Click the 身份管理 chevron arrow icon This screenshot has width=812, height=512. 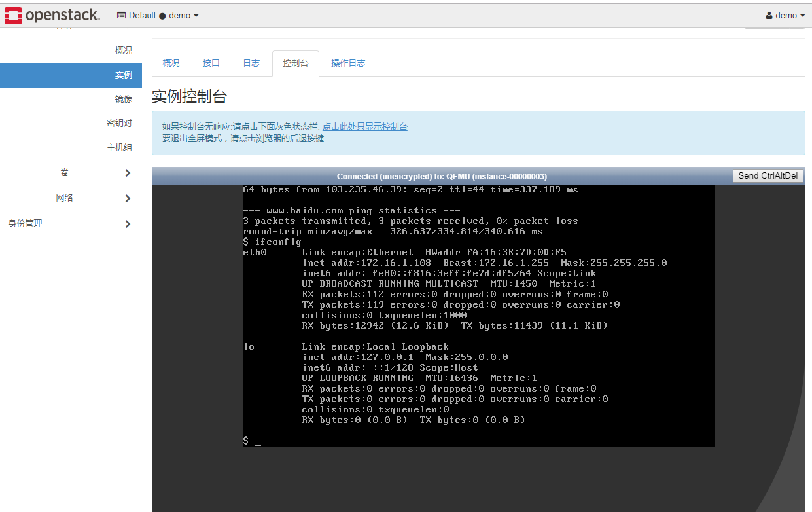(128, 224)
